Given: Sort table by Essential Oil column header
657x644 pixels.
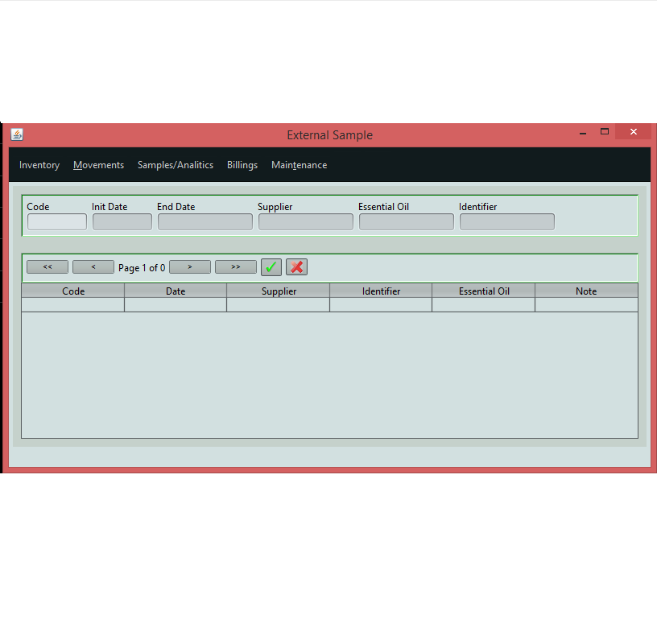Looking at the screenshot, I should pos(484,291).
